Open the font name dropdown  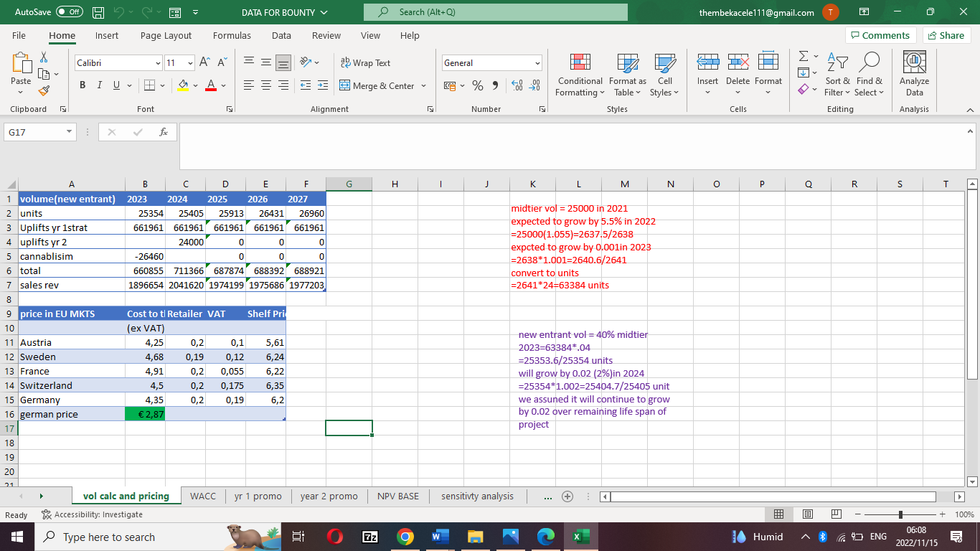[158, 63]
